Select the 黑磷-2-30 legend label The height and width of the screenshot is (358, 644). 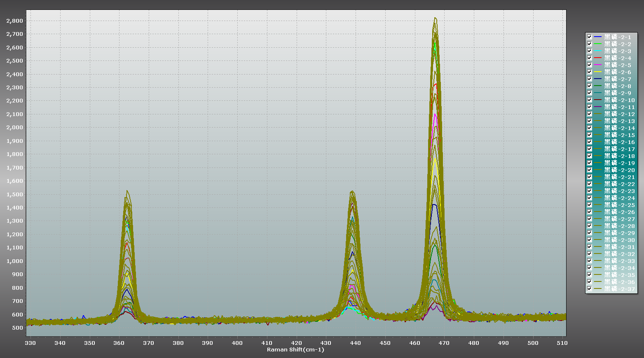(x=619, y=240)
